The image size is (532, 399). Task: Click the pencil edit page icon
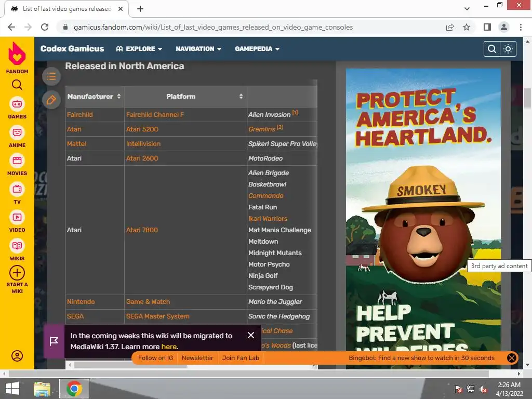click(x=51, y=100)
